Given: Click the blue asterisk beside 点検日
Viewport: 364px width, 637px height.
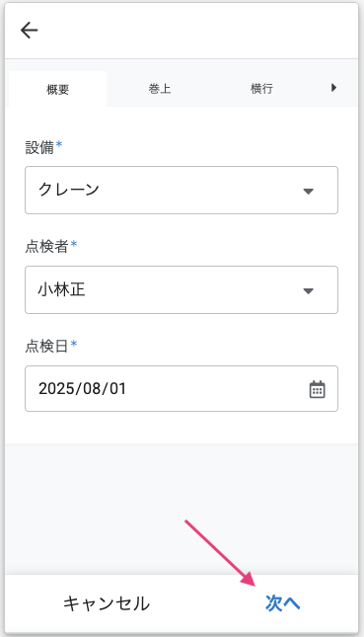Looking at the screenshot, I should pyautogui.click(x=74, y=344).
